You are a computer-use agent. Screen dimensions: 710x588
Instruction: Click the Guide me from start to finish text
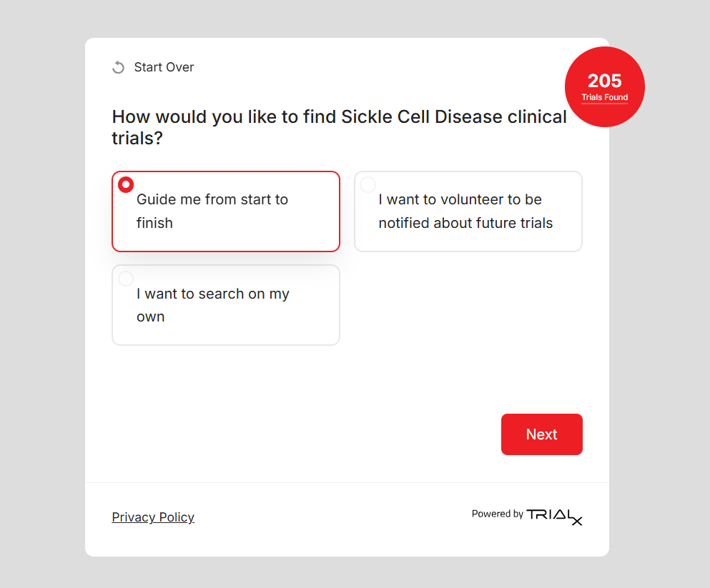pyautogui.click(x=212, y=211)
